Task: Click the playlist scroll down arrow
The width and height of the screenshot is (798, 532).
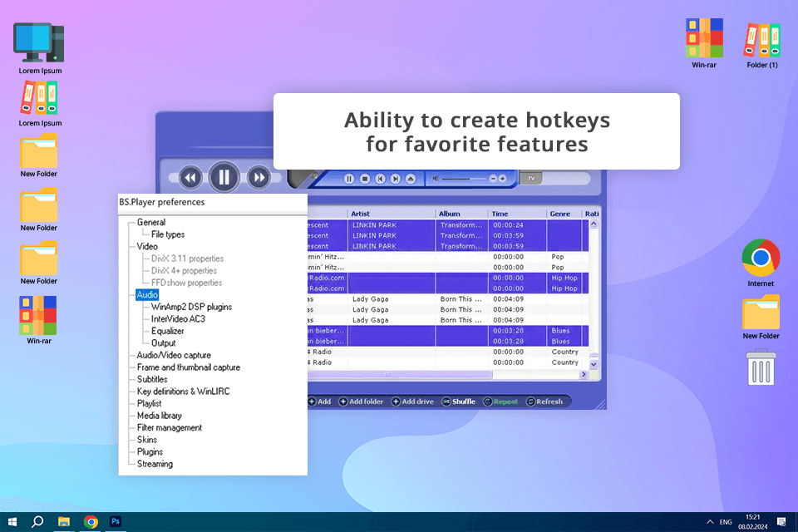Action: click(594, 365)
